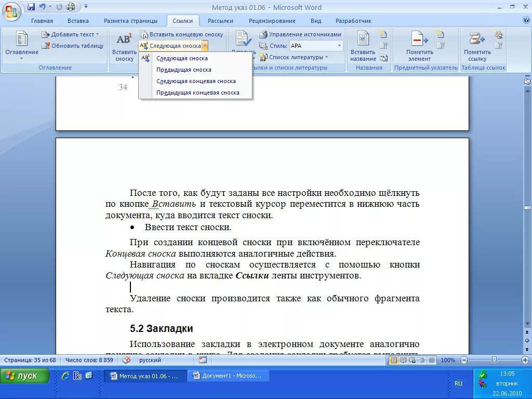Click the spelling check icon in status bar
This screenshot has height=399, width=532.
(127, 361)
